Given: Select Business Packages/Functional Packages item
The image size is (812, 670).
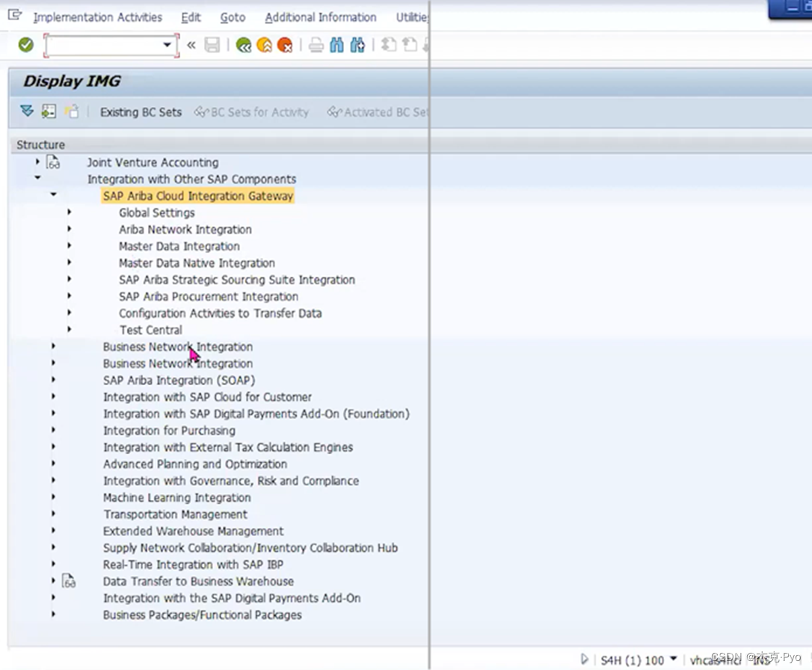Looking at the screenshot, I should (x=202, y=615).
